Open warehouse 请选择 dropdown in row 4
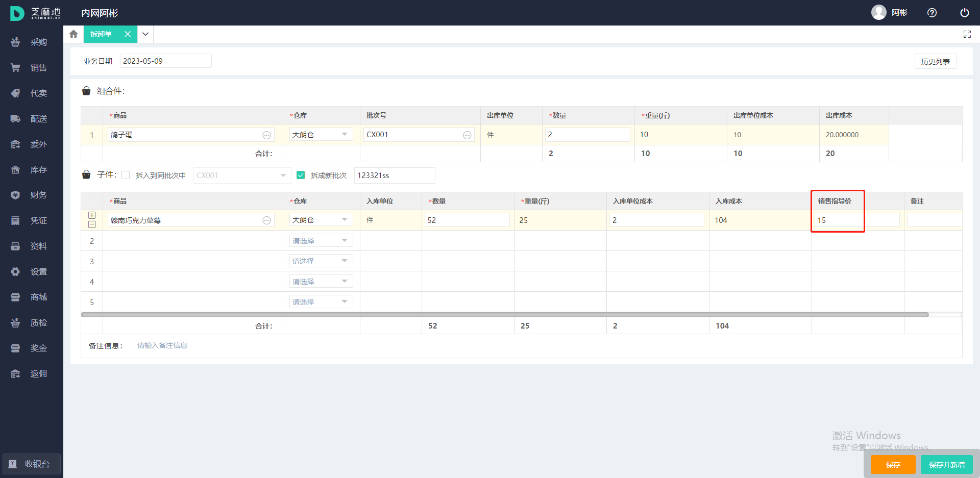The width and height of the screenshot is (980, 478). pos(321,281)
